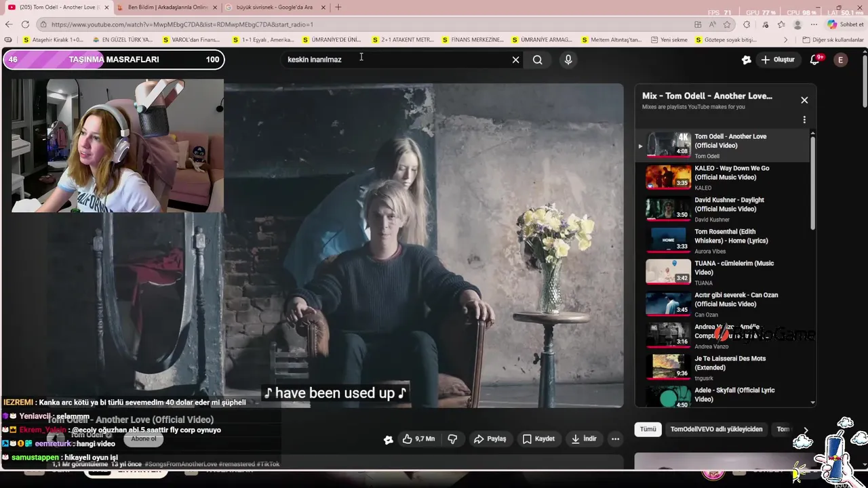
Task: Expand more bookmarks with chevron arrow
Action: click(785, 40)
